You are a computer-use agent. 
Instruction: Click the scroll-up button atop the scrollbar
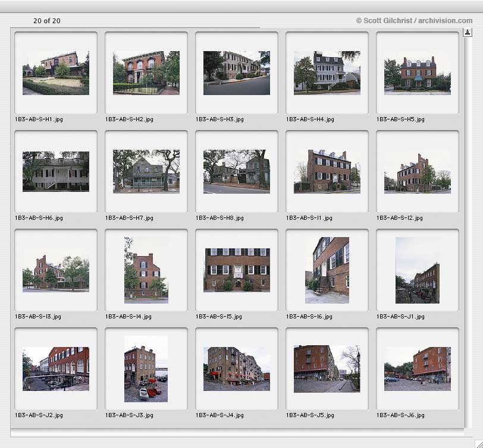coord(468,32)
